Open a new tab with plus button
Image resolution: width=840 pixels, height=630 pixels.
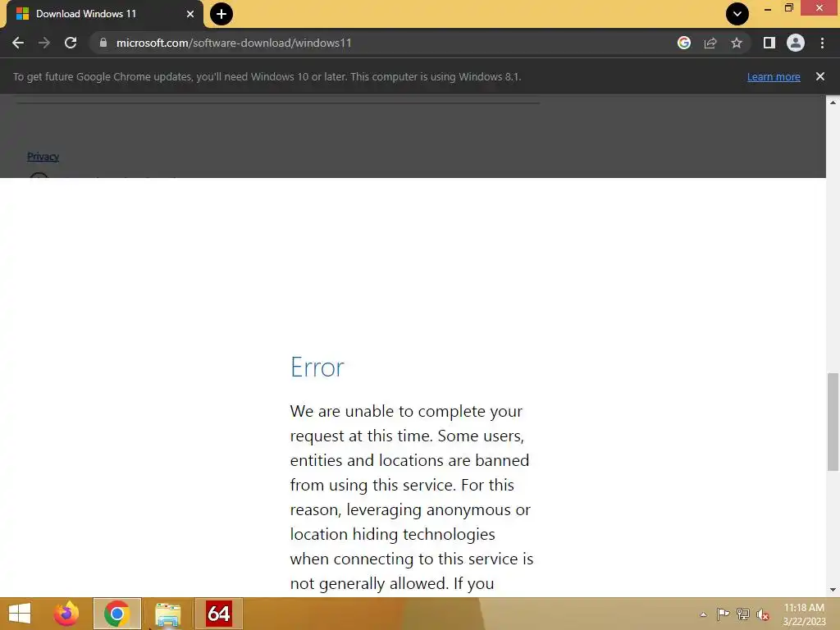point(221,14)
